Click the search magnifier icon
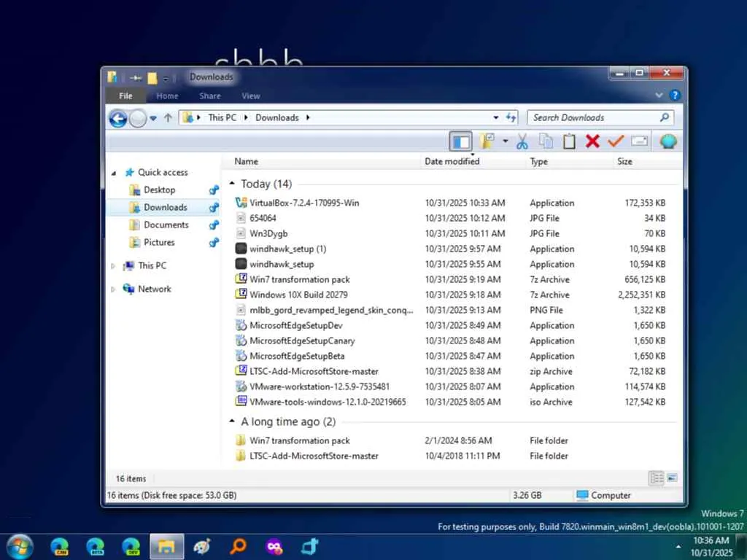 665,117
